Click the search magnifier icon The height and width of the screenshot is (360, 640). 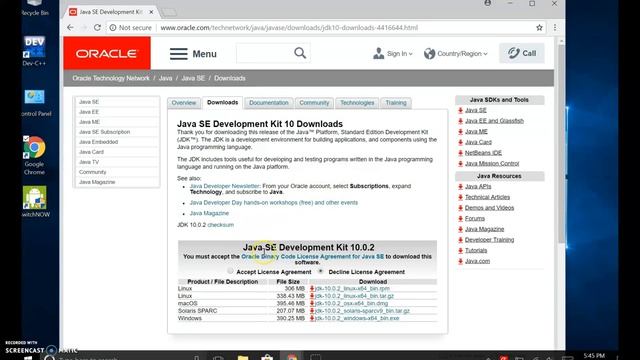click(300, 53)
